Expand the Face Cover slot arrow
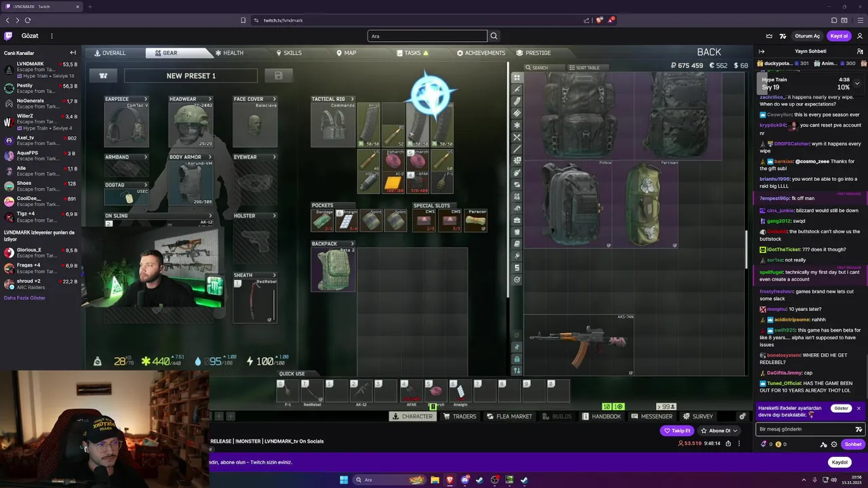Image resolution: width=868 pixels, height=488 pixels. pyautogui.click(x=274, y=99)
